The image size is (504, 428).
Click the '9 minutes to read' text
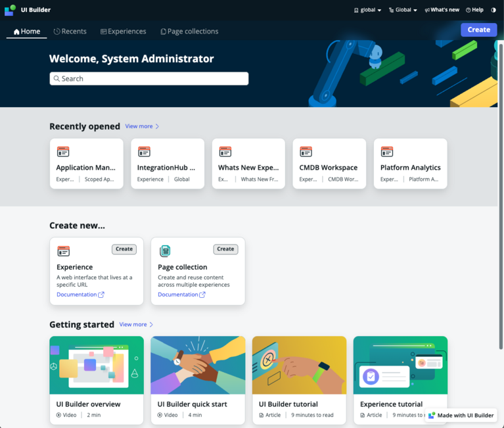pos(312,415)
